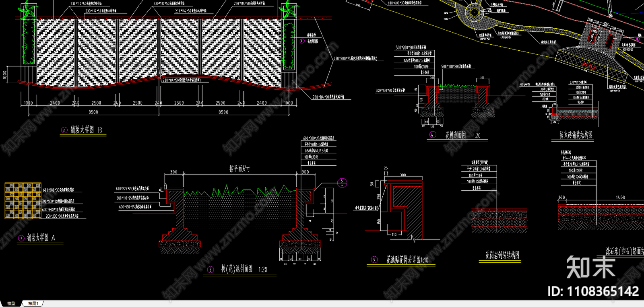Switch to the 模型 tab
The height and width of the screenshot is (307, 644).
coord(11,303)
